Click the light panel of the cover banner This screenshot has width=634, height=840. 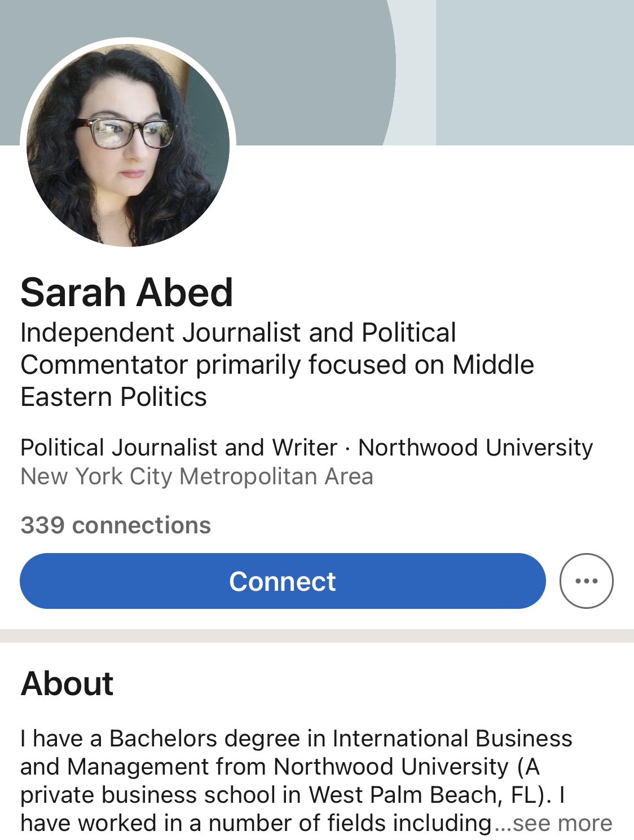[535, 72]
